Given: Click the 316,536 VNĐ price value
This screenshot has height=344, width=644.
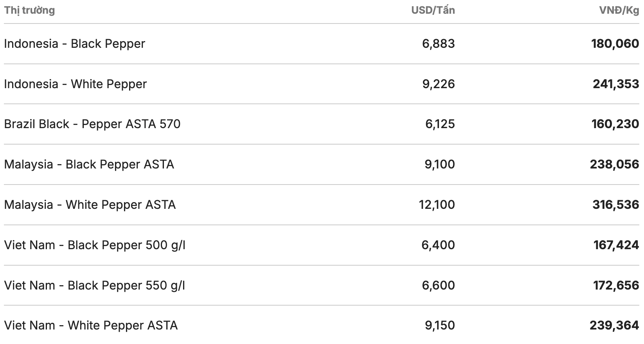Looking at the screenshot, I should [615, 205].
